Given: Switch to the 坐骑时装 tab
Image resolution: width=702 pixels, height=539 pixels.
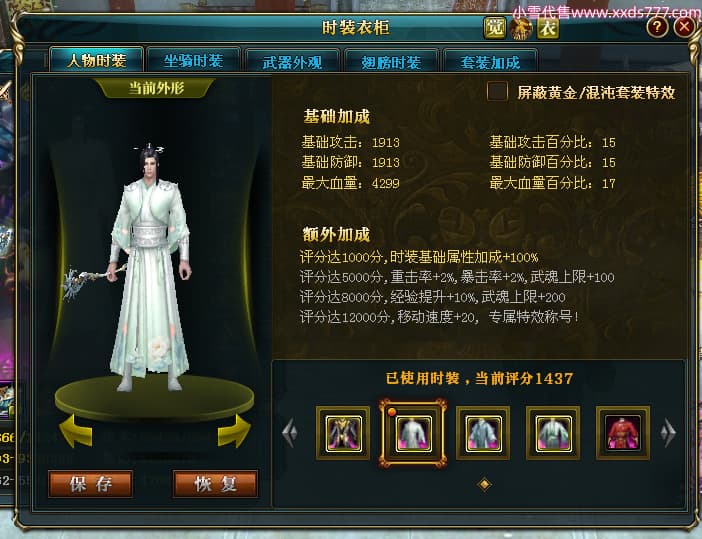Looking at the screenshot, I should [193, 61].
